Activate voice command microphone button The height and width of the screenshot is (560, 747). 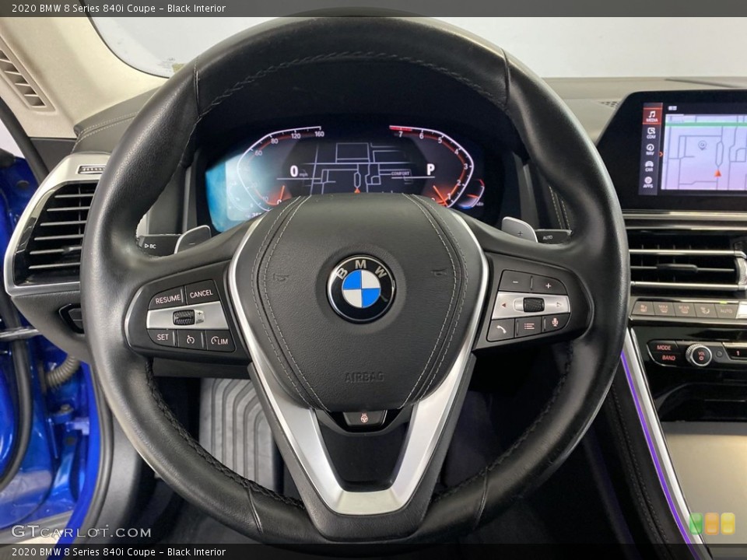coord(556,323)
